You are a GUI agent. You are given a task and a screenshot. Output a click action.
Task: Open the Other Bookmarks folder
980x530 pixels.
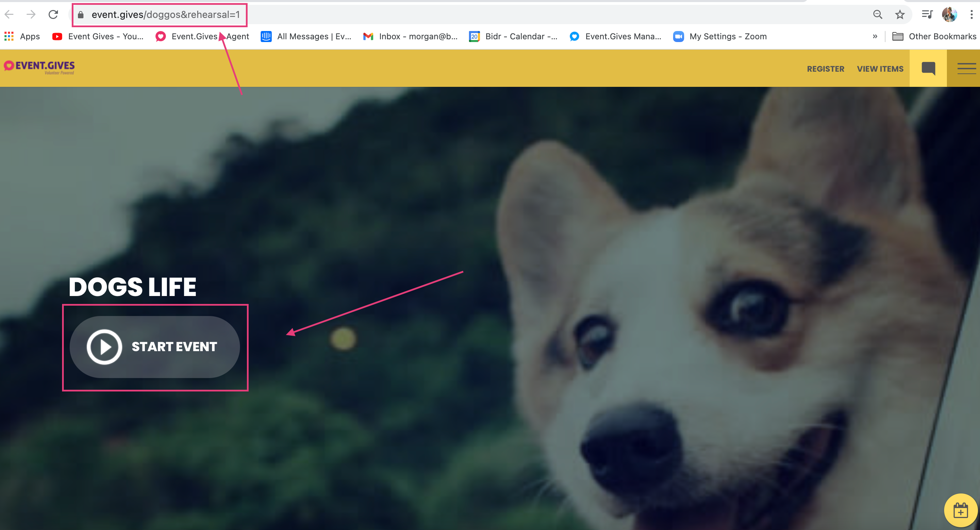[x=934, y=37]
